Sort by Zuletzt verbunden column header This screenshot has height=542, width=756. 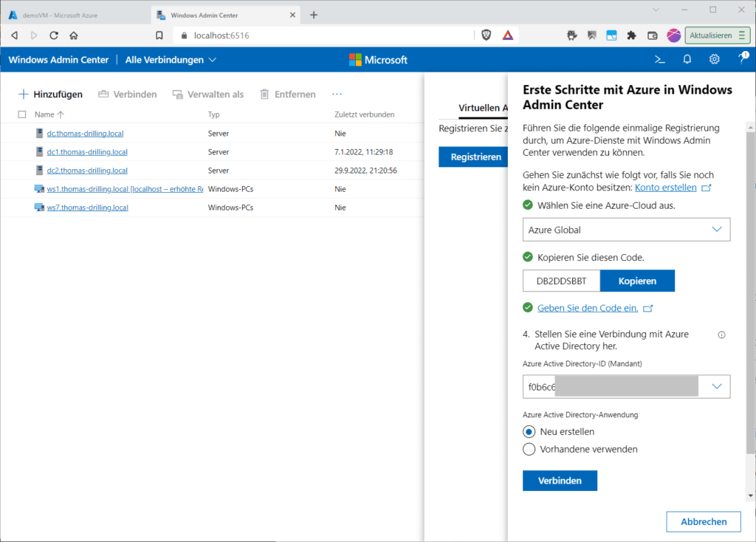[x=365, y=114]
